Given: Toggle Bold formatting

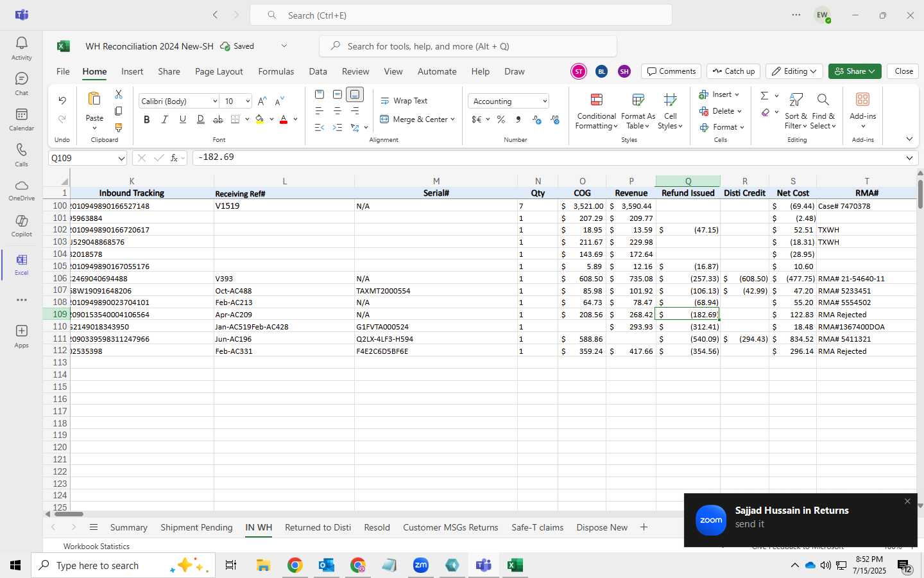Looking at the screenshot, I should 146,119.
